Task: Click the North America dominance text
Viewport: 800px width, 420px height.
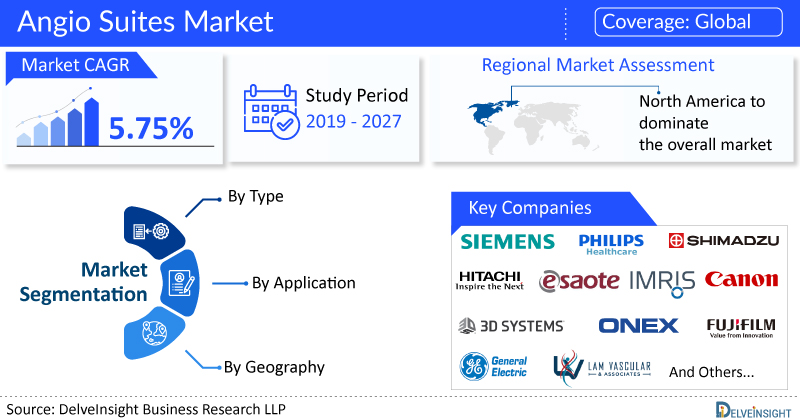Action: click(x=705, y=123)
